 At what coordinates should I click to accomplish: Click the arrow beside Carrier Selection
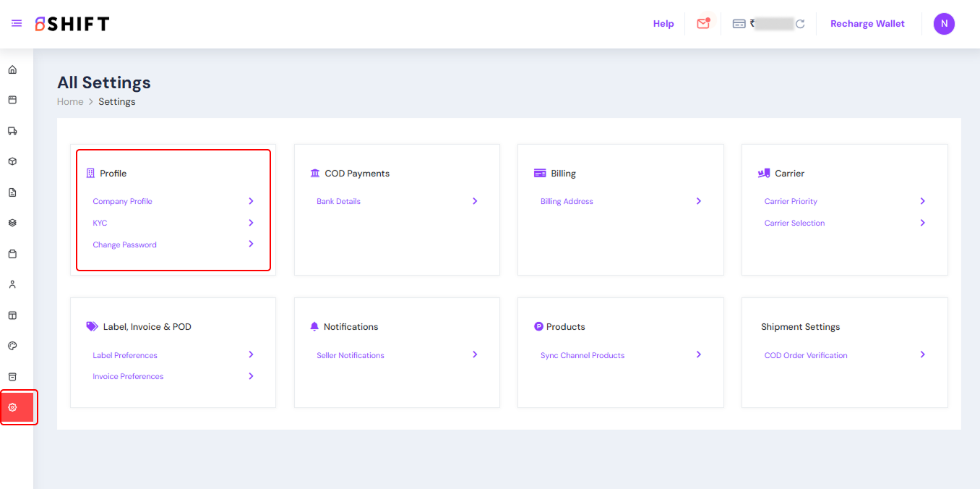[x=922, y=223]
